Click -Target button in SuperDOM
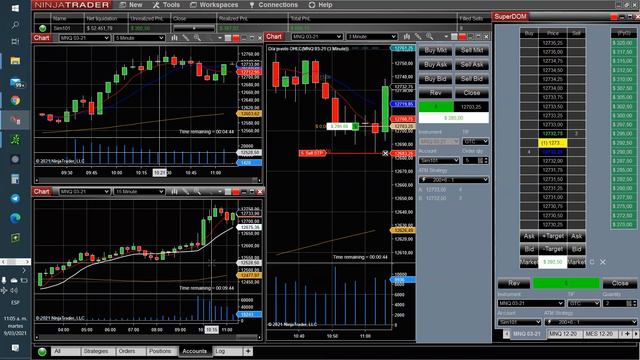Image resolution: width=640 pixels, height=360 pixels. click(552, 249)
